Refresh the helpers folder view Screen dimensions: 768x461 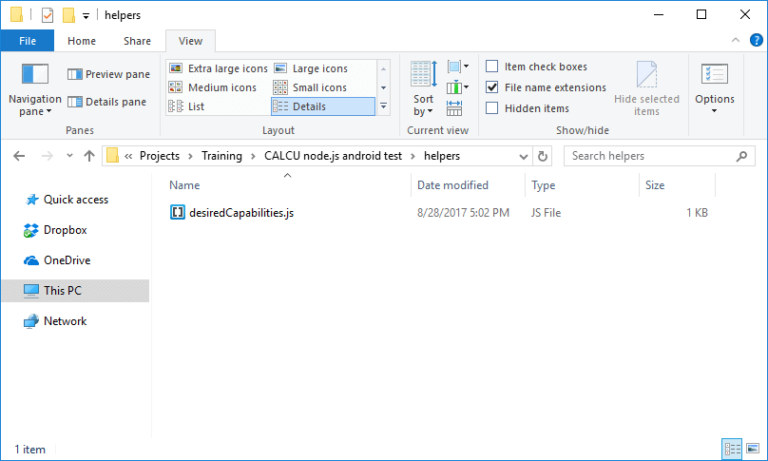click(542, 156)
